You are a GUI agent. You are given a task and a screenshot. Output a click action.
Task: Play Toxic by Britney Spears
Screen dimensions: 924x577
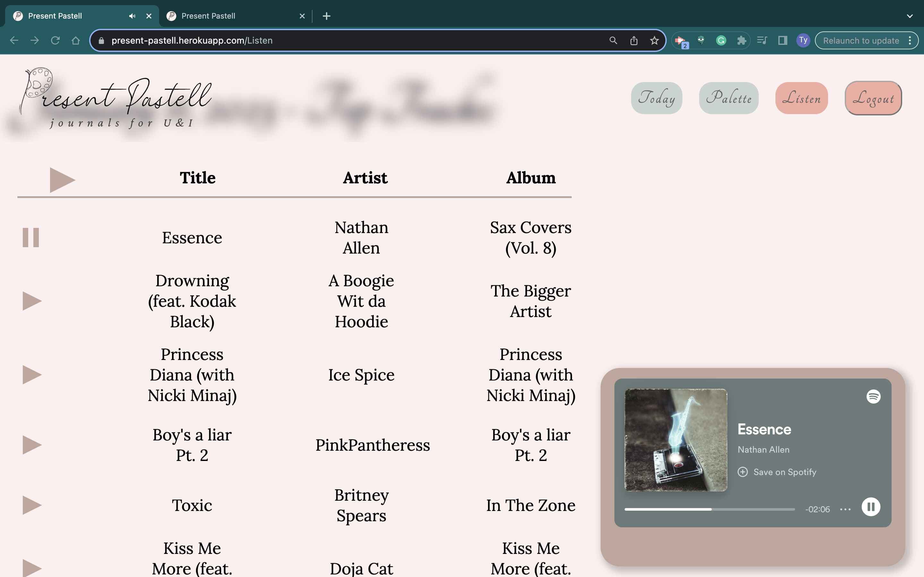[x=31, y=505]
